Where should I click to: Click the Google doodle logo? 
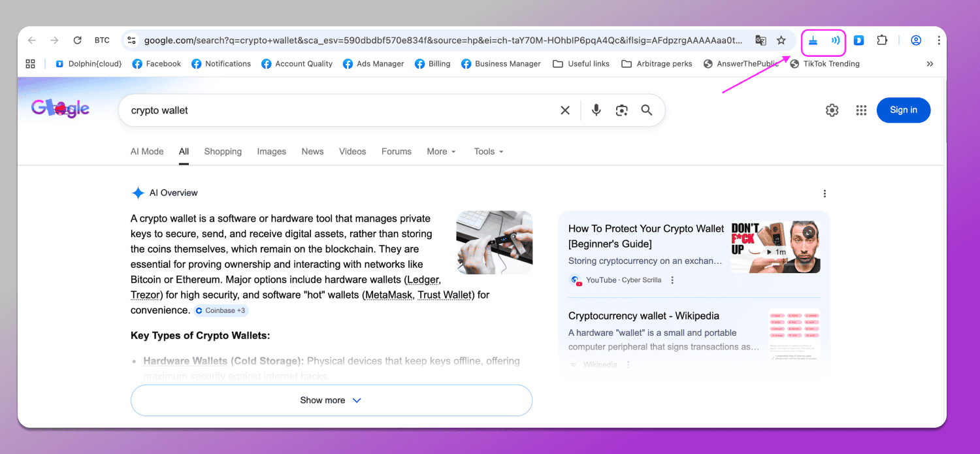[x=60, y=109]
